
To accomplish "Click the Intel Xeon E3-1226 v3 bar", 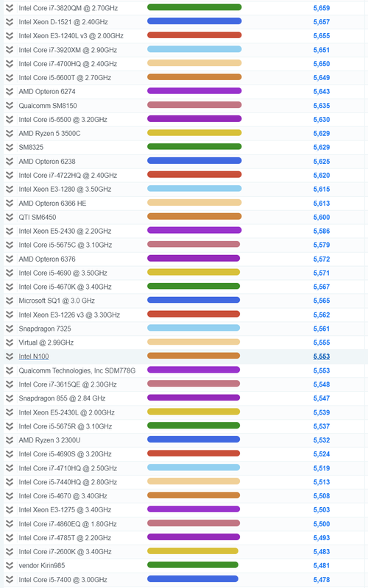I will (194, 314).
